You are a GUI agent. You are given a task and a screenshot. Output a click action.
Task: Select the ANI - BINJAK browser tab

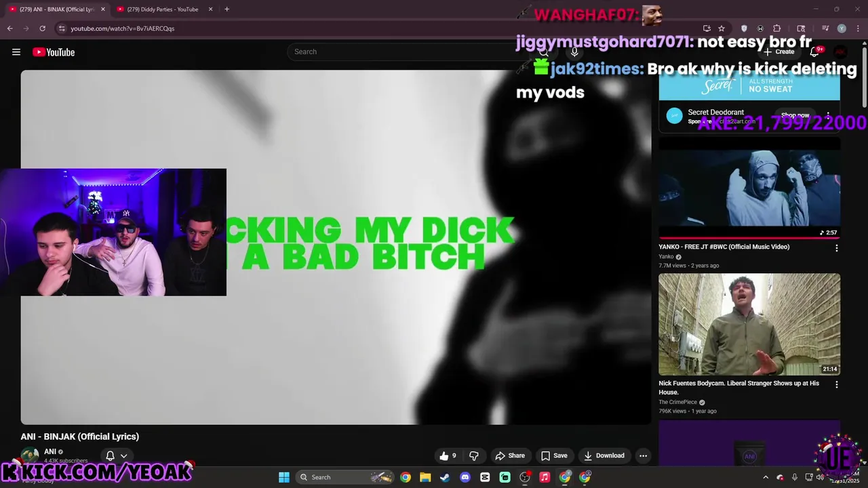pyautogui.click(x=56, y=9)
